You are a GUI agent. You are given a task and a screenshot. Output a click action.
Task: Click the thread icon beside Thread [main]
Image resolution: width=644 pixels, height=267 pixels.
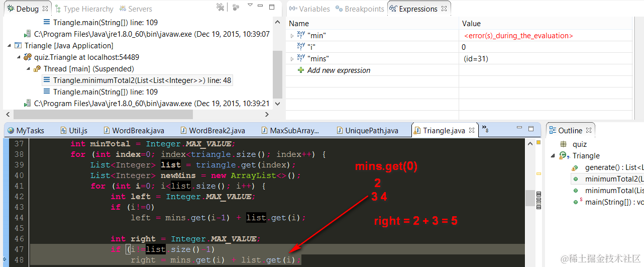point(37,69)
